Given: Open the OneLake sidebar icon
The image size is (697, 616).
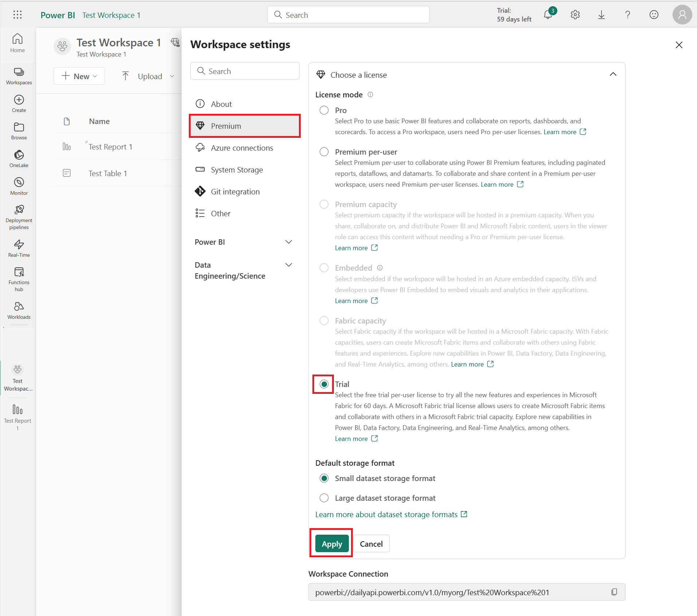Looking at the screenshot, I should pyautogui.click(x=19, y=159).
